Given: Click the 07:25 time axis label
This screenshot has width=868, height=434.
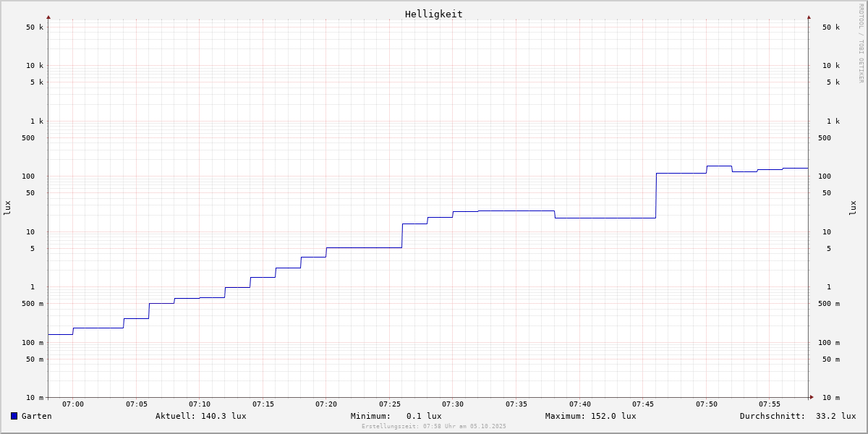Looking at the screenshot, I should click(x=390, y=404).
